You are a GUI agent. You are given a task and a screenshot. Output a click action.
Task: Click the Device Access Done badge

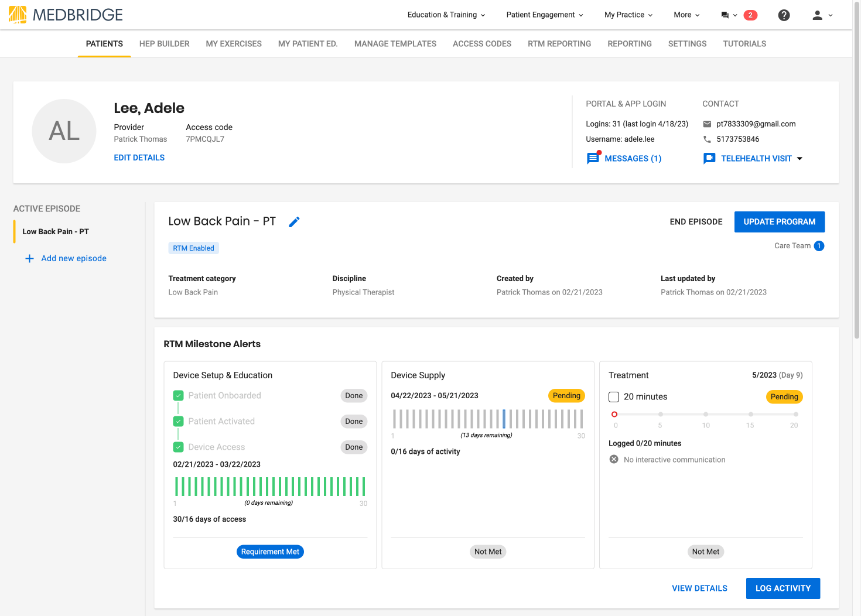[354, 447]
